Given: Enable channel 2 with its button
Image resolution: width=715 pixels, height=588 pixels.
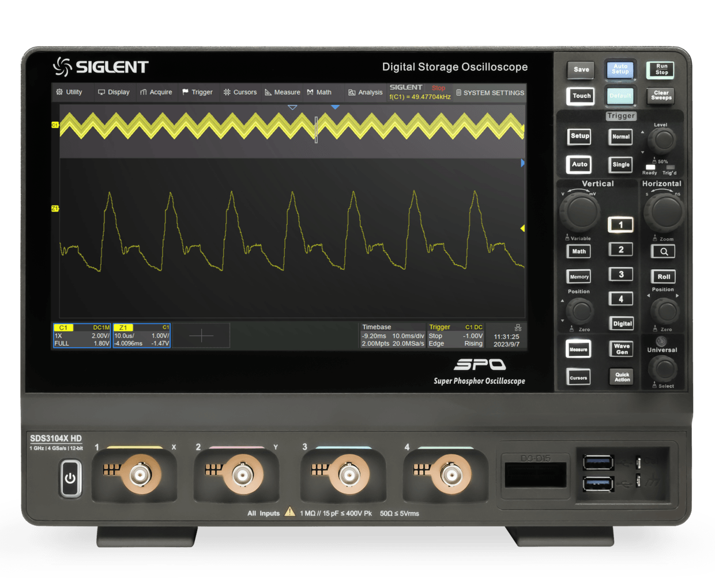Looking at the screenshot, I should tap(620, 250).
